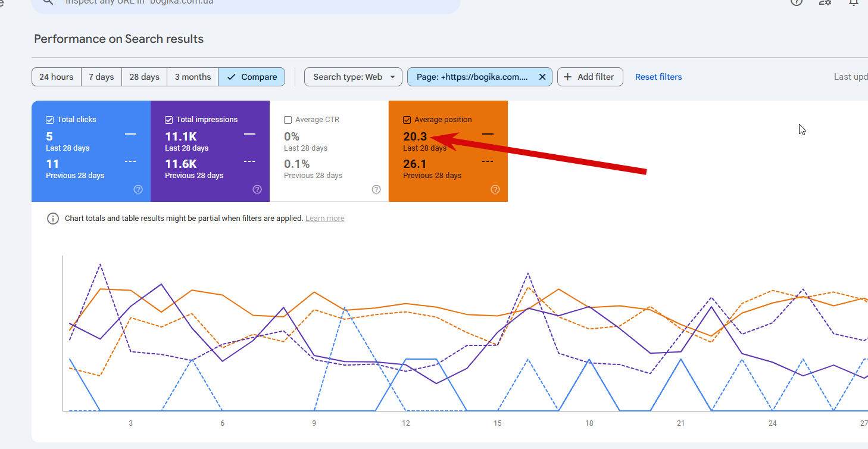Uncheck the Total clicks checkbox
The height and width of the screenshot is (449, 868).
click(50, 120)
